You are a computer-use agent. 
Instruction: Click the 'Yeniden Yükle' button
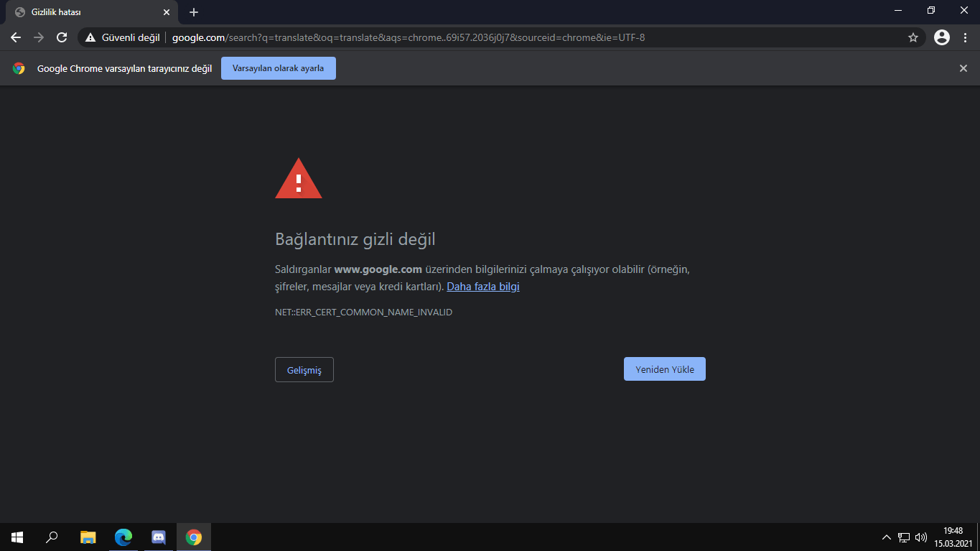pos(665,369)
